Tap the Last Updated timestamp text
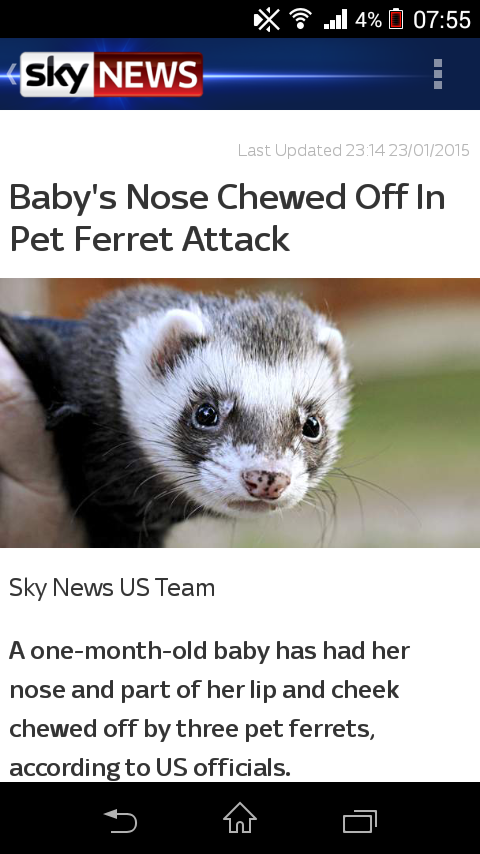The image size is (480, 854). (x=354, y=150)
